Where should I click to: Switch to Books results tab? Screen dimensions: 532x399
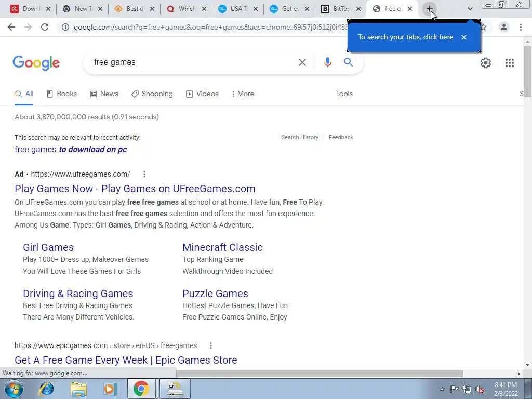coord(62,94)
